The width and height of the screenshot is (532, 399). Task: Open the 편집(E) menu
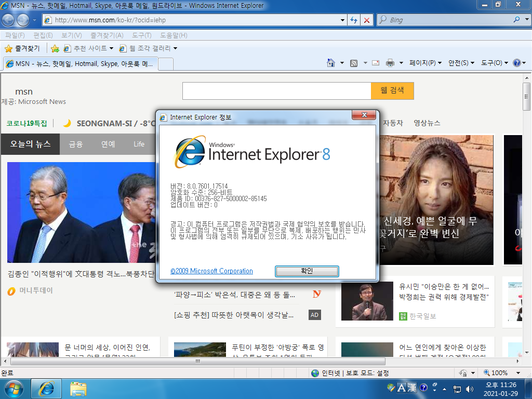pos(43,35)
